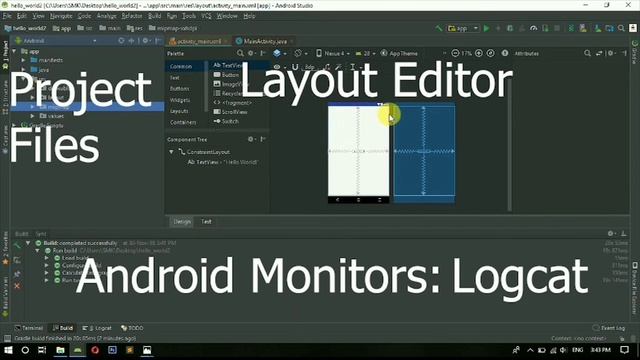Open the Android project view dropdown

(56, 41)
